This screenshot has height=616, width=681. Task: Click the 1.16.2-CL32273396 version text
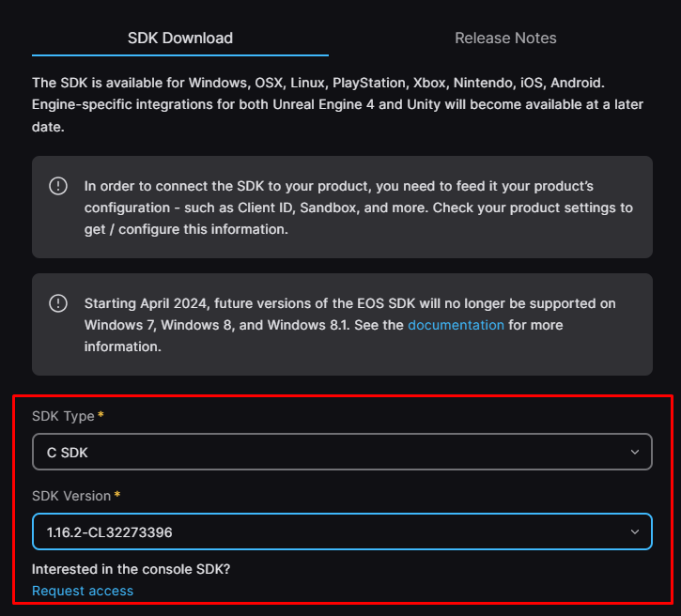click(x=109, y=532)
